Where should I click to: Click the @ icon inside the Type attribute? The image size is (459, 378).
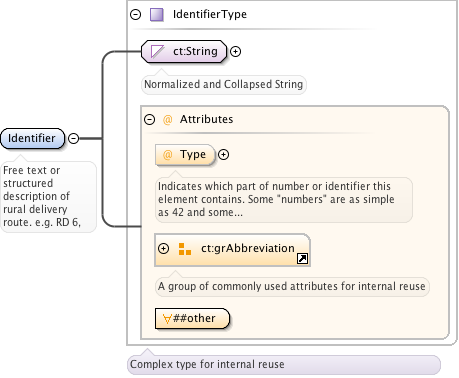[168, 155]
